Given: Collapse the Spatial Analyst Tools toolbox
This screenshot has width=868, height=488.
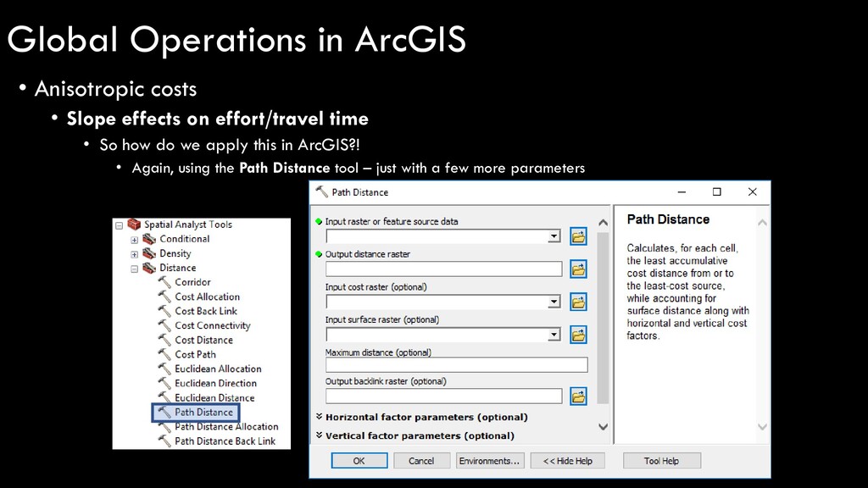Looking at the screenshot, I should tap(119, 225).
